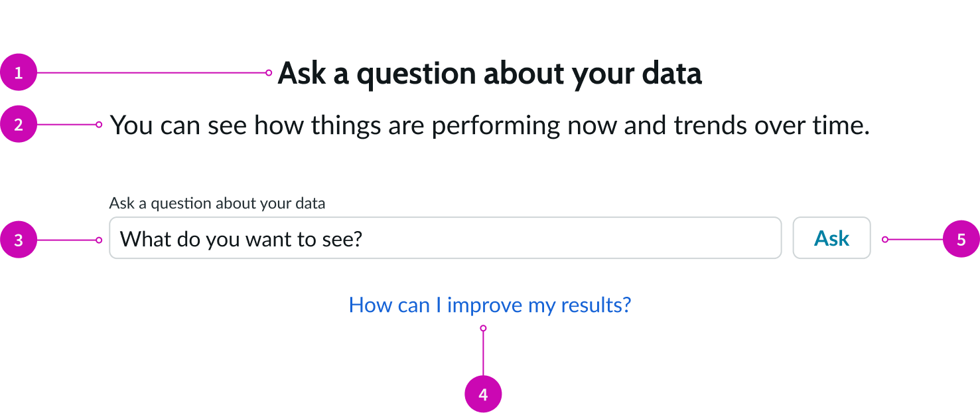Click the magenta callout badge numbered 1
The width and height of the screenshot is (980, 413).
[x=18, y=73]
